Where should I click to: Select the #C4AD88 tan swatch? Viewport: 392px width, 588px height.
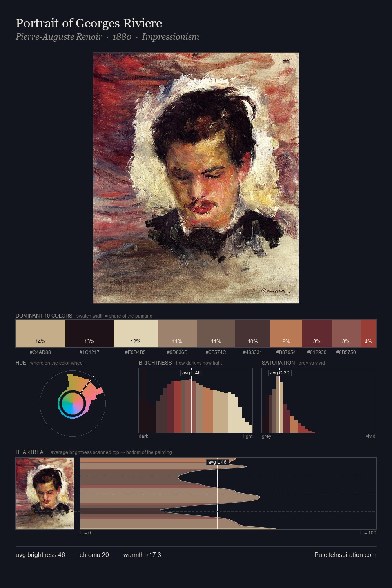point(40,334)
